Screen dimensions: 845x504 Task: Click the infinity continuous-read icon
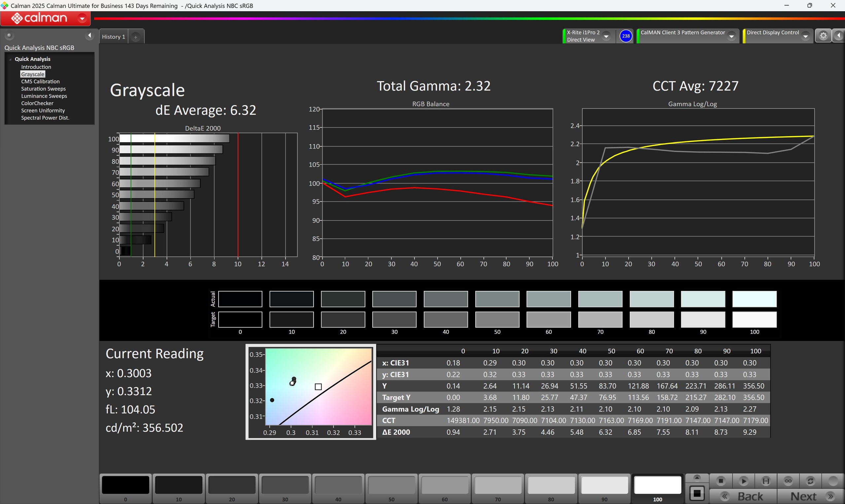click(x=788, y=481)
